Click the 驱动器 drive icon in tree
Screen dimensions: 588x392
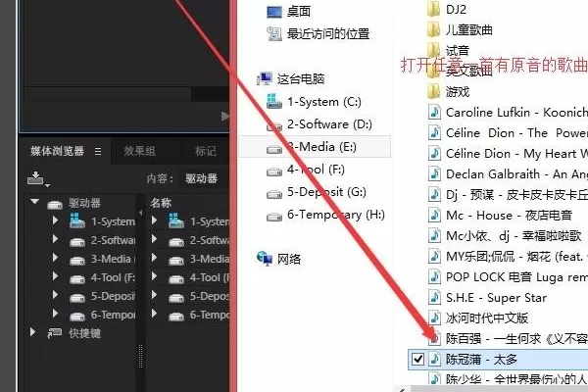pos(55,204)
